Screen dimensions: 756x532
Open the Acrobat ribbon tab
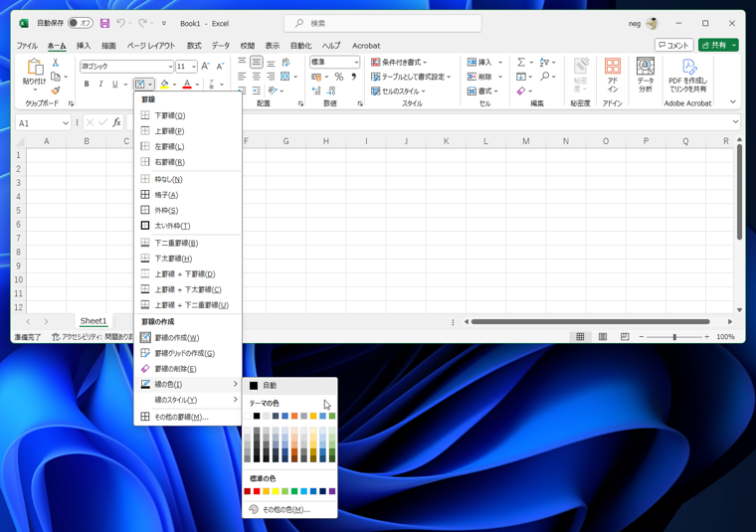tap(366, 46)
